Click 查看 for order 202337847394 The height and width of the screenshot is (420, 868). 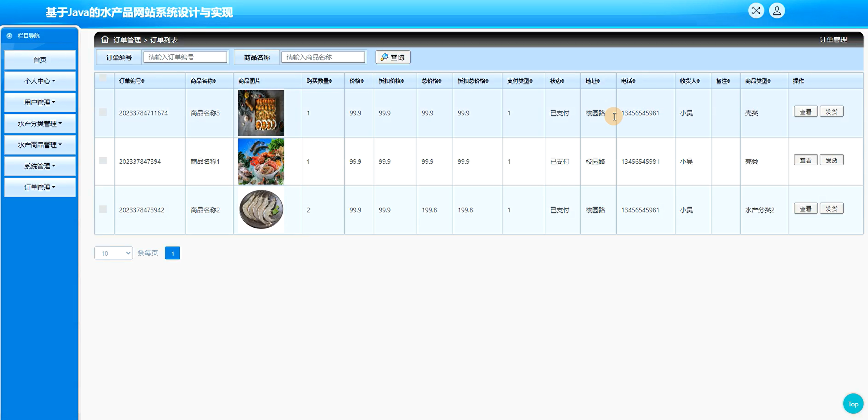806,160
